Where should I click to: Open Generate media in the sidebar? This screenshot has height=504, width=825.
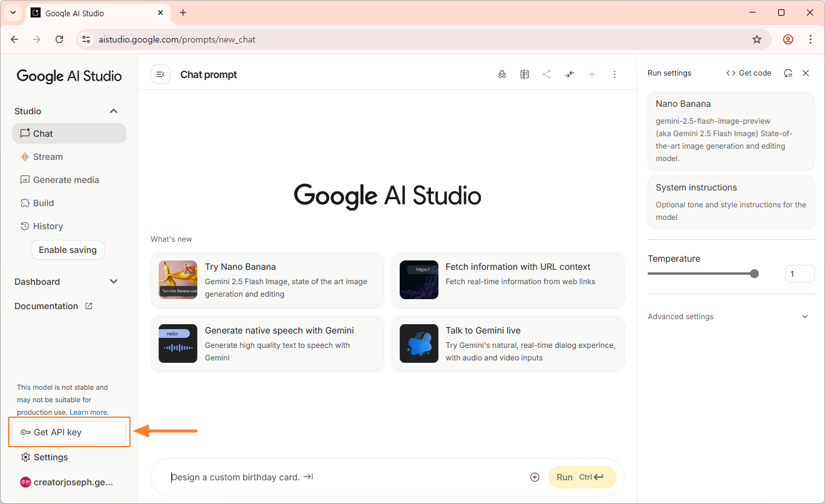point(69,180)
